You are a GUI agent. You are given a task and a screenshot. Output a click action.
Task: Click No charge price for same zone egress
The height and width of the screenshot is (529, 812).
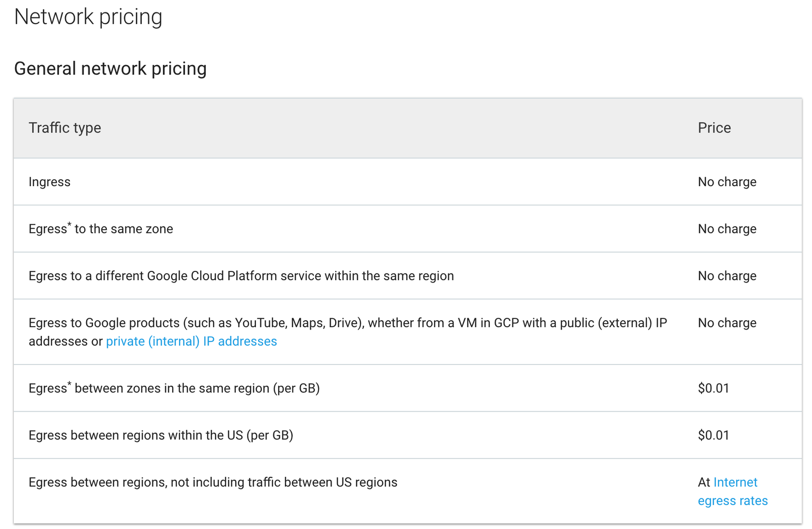[x=727, y=229]
